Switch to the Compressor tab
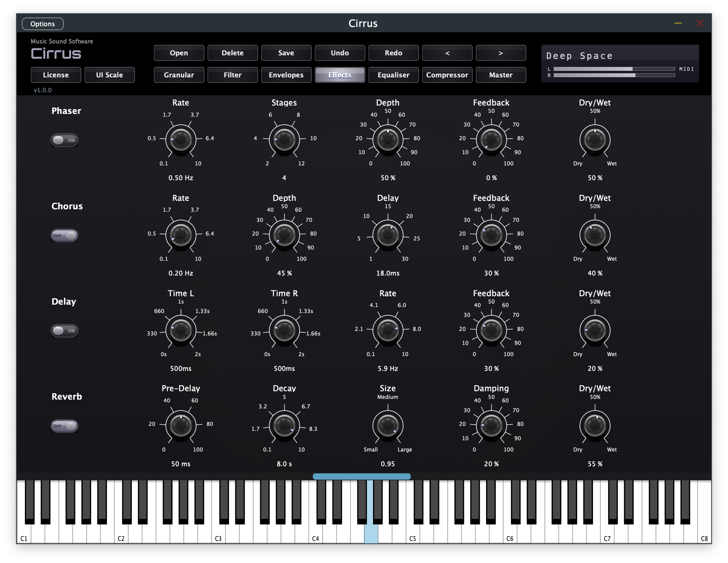 [x=447, y=75]
